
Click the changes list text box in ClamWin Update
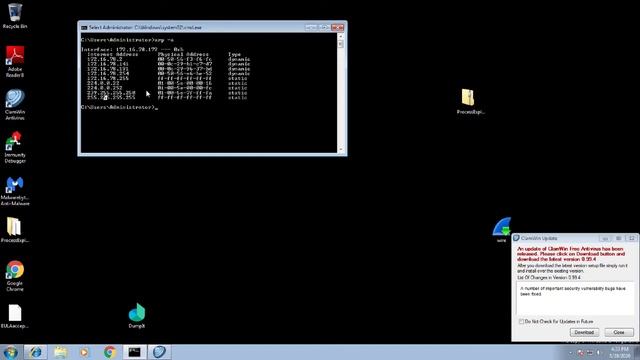575,299
